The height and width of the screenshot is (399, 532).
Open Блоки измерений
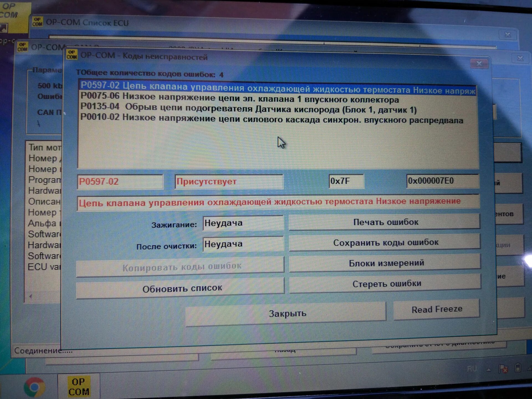385,263
